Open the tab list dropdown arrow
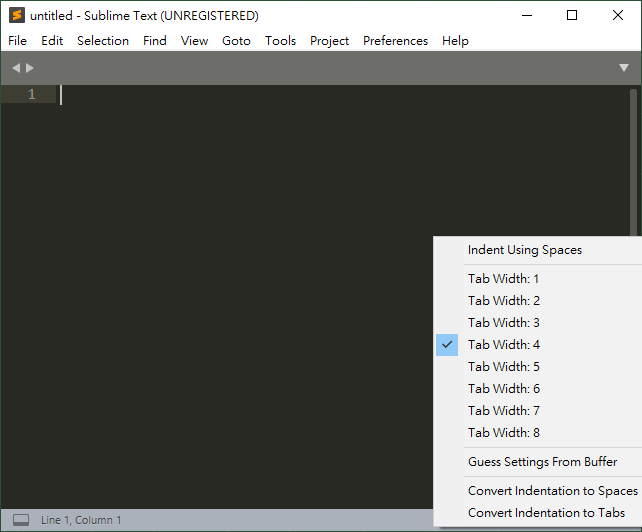 click(x=624, y=68)
